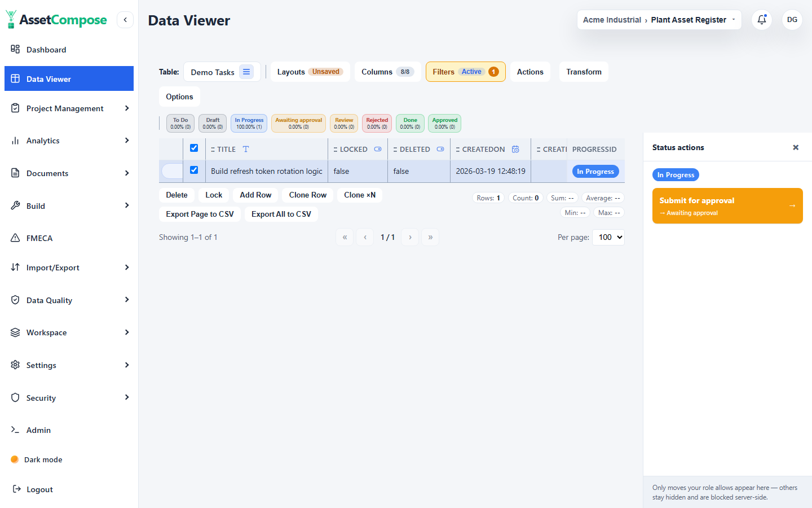The width and height of the screenshot is (812, 508).
Task: Click the AssetCompose logo icon
Action: (11, 20)
